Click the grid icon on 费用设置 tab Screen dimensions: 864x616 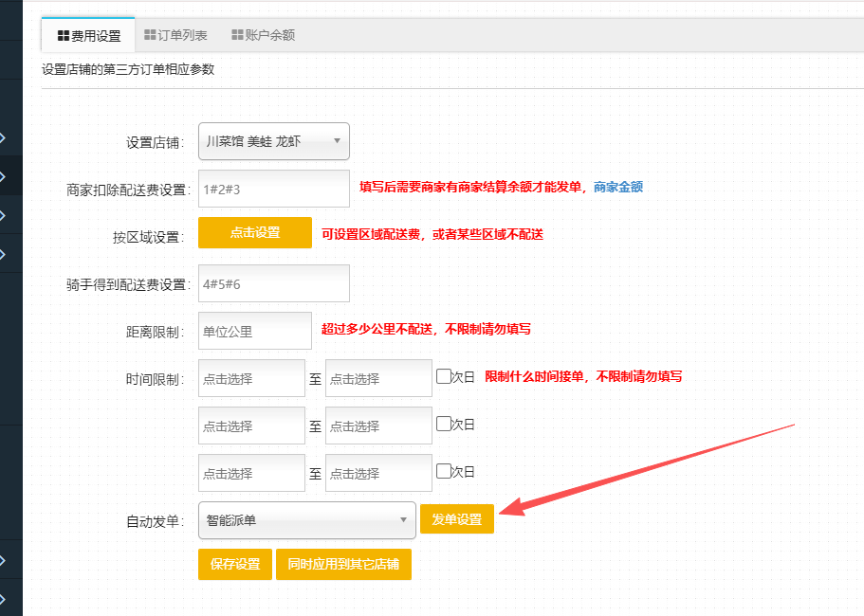point(64,36)
